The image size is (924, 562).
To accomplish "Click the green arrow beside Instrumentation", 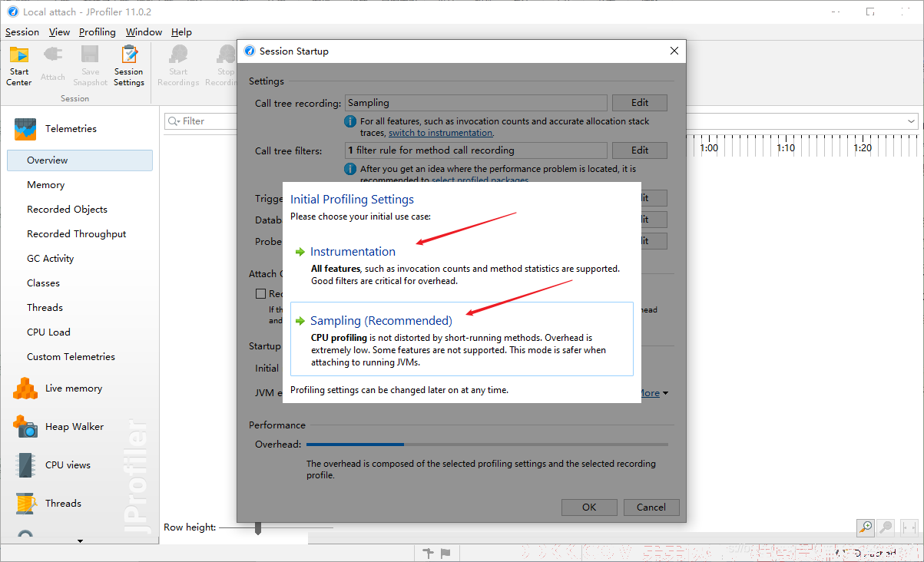I will 300,252.
